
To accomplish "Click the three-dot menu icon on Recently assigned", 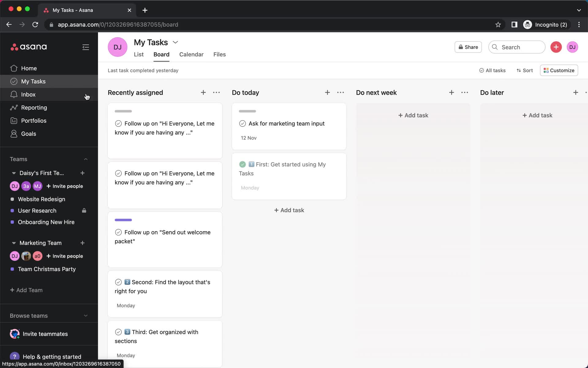I will (x=216, y=92).
